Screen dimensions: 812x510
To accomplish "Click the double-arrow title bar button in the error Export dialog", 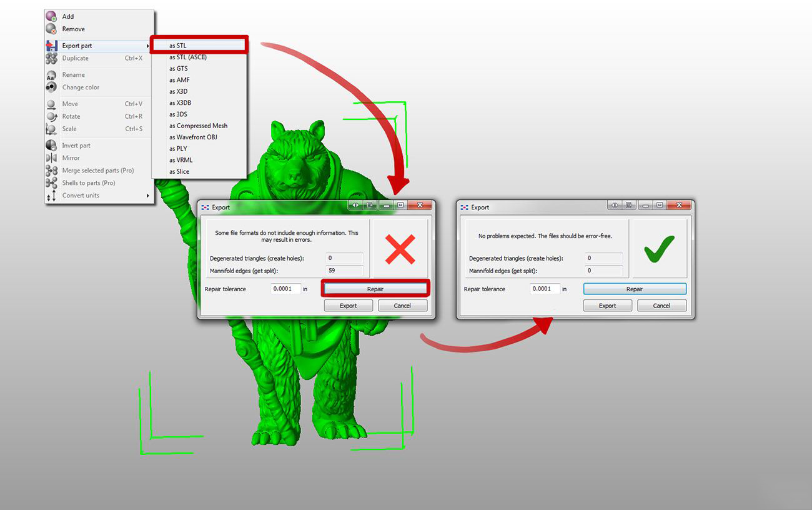I will (355, 205).
